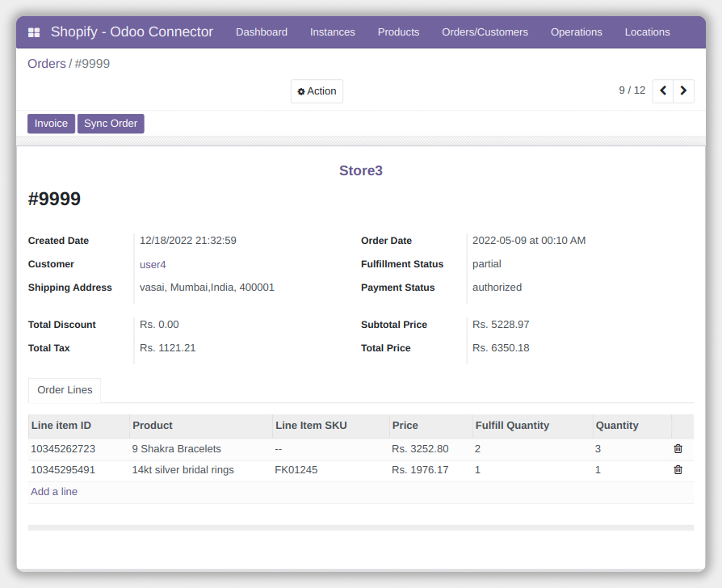Screen dimensions: 722x588
Task: Click fulfillment status partial
Action: [x=487, y=264]
